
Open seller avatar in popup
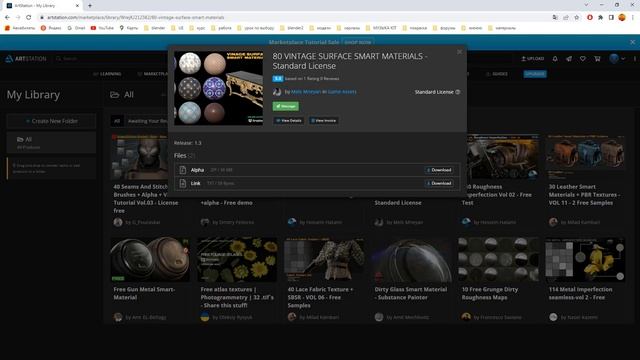pyautogui.click(x=277, y=92)
